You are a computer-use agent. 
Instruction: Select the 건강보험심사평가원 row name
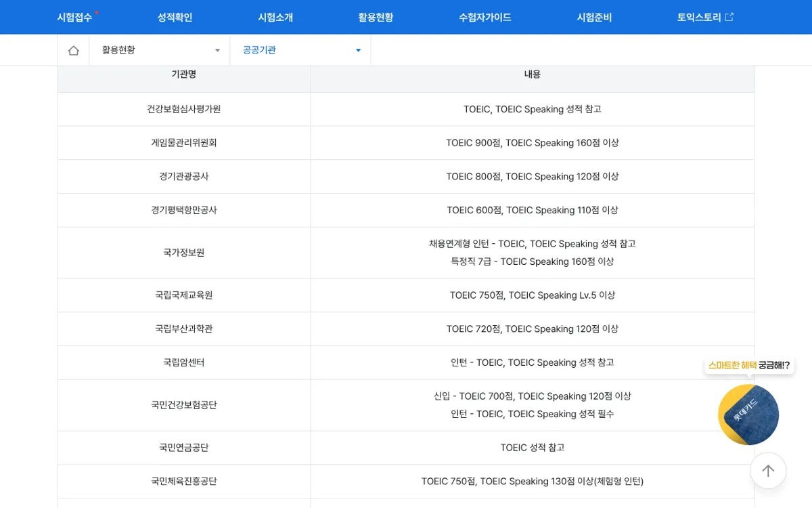click(x=184, y=109)
